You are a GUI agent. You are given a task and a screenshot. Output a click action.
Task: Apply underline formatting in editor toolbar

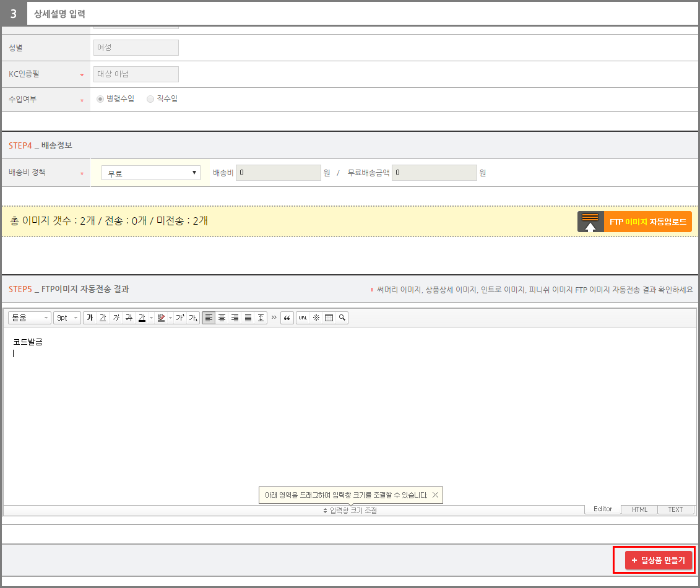pos(103,318)
